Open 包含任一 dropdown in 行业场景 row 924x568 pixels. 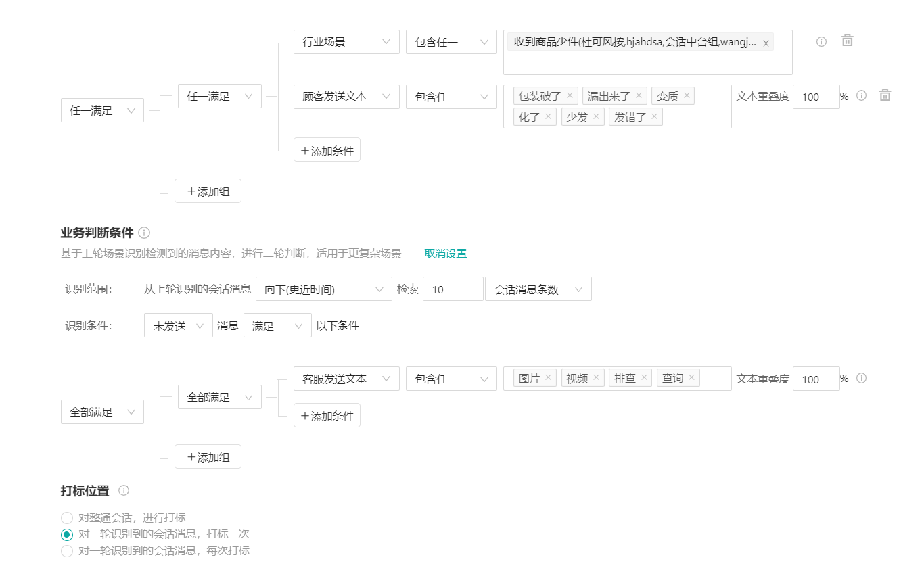[x=451, y=42]
